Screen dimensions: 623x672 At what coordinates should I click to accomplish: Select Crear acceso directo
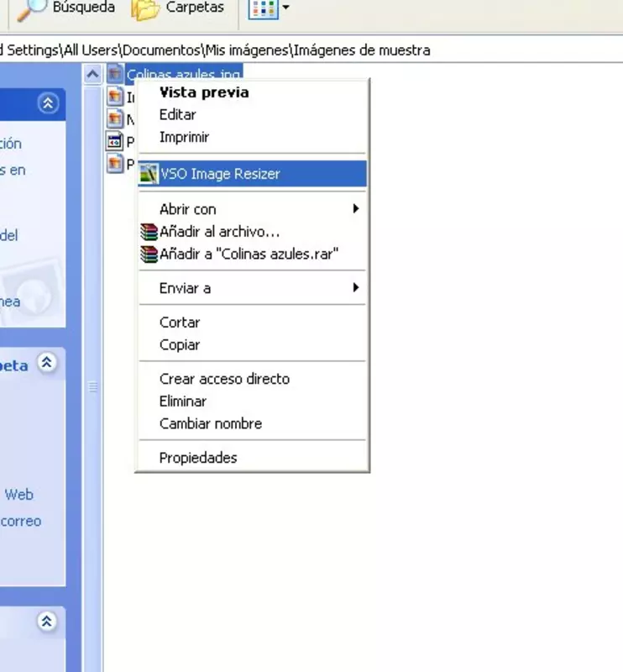pos(253,379)
